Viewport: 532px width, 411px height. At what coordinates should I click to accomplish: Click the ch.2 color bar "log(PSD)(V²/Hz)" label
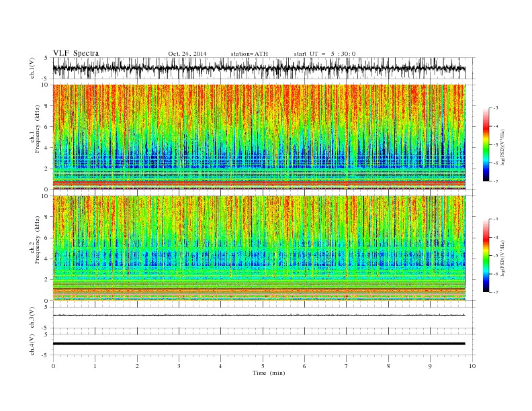tap(503, 257)
